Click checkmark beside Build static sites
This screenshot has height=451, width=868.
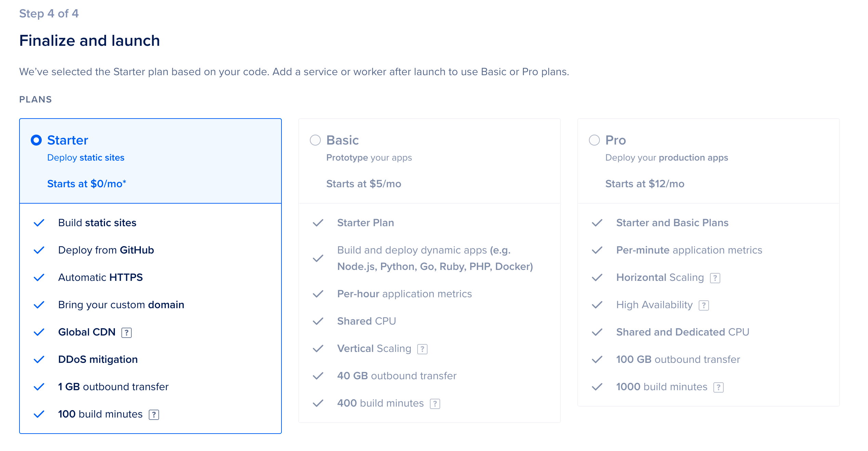[39, 223]
